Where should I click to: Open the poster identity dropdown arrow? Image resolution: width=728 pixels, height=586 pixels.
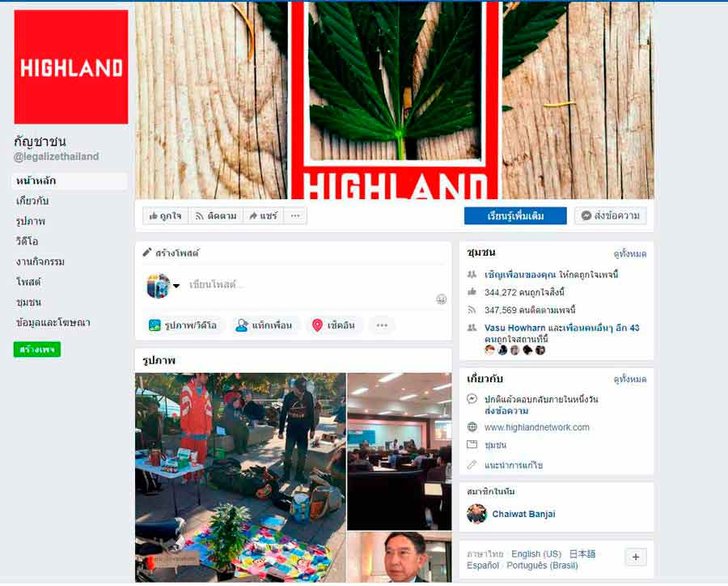click(x=176, y=286)
